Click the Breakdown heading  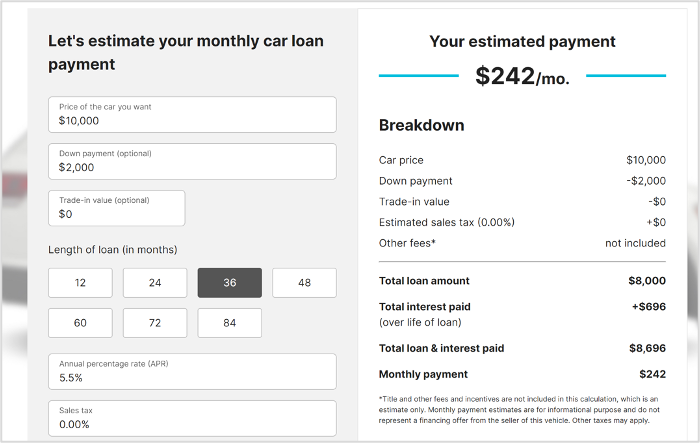point(421,126)
